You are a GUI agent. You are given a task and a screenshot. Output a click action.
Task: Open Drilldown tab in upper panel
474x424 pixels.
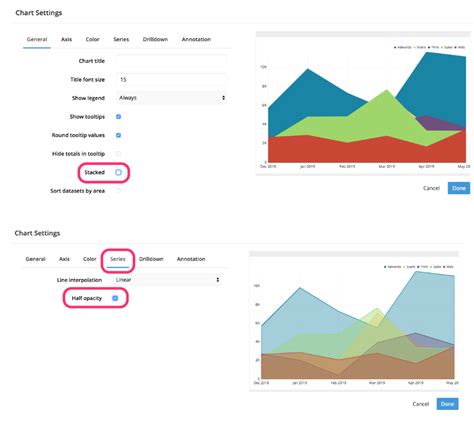click(155, 39)
